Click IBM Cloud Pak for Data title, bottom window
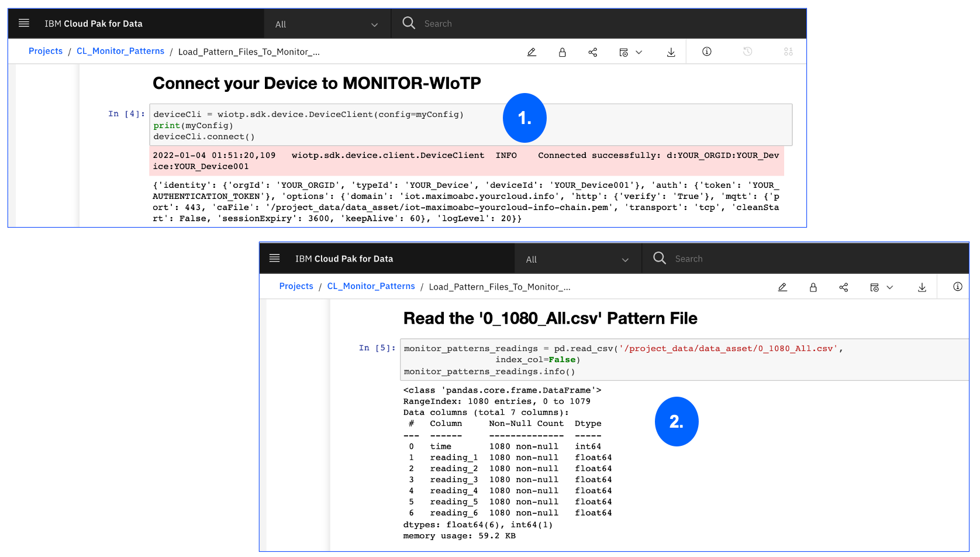 [344, 259]
